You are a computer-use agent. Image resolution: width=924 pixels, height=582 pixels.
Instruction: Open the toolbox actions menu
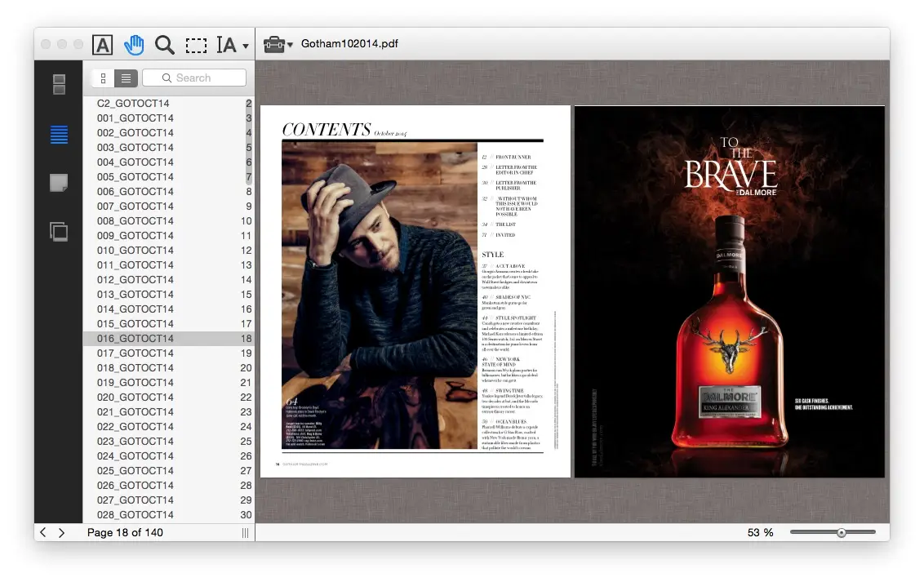278,44
